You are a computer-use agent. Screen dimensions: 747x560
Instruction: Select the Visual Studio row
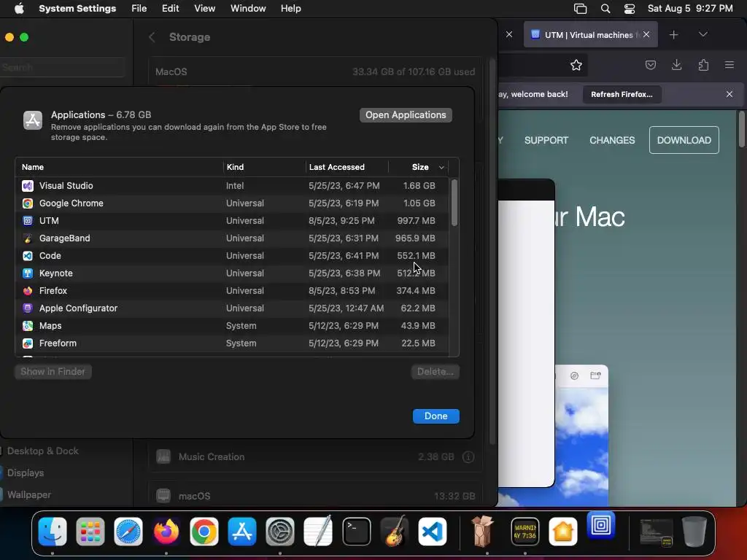click(x=232, y=186)
